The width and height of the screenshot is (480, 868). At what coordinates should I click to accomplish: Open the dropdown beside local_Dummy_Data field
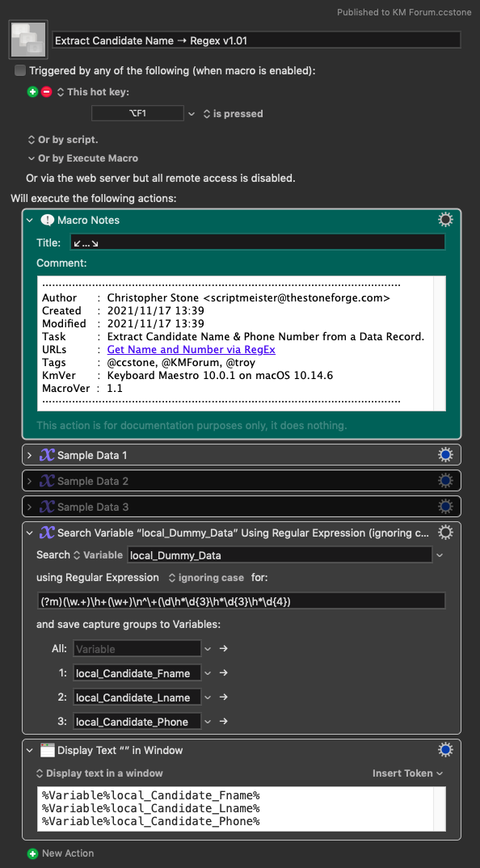coord(440,554)
